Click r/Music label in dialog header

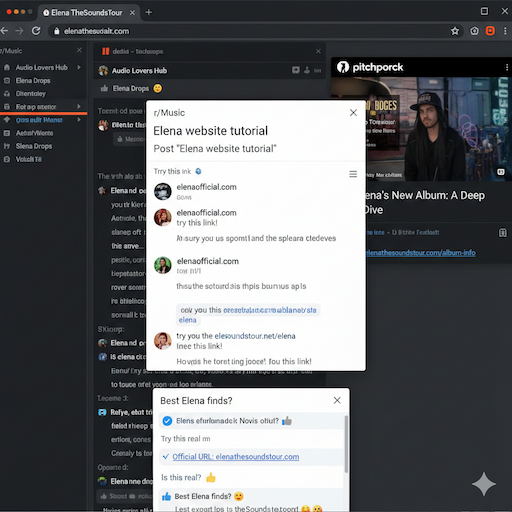(x=169, y=113)
